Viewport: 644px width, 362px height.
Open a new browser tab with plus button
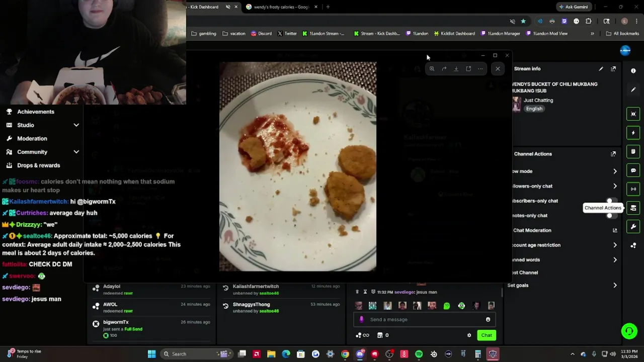pos(328,7)
